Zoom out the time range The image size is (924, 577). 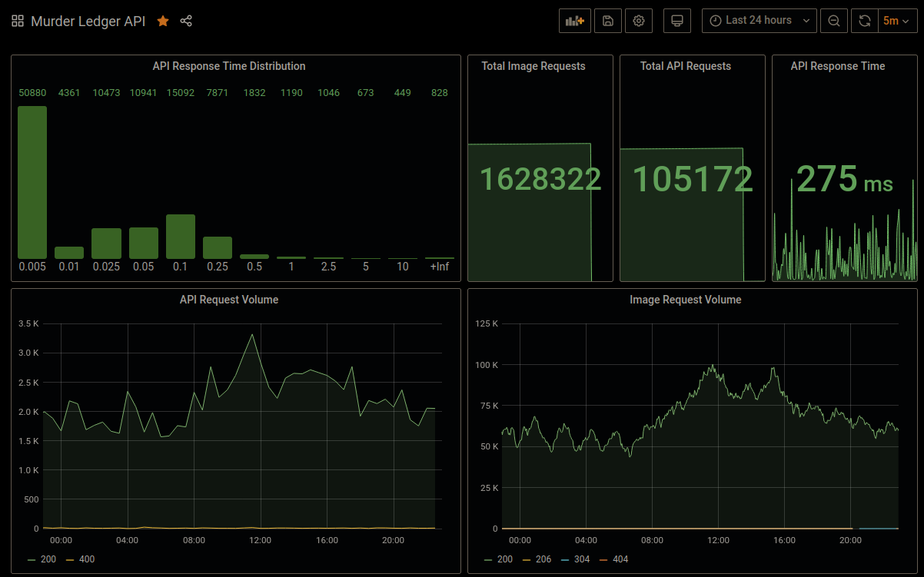[x=834, y=21]
